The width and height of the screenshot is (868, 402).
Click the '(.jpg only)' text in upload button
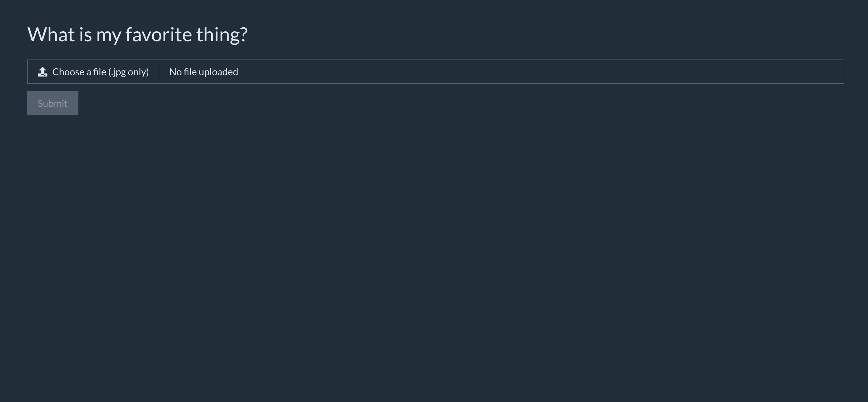[128, 72]
